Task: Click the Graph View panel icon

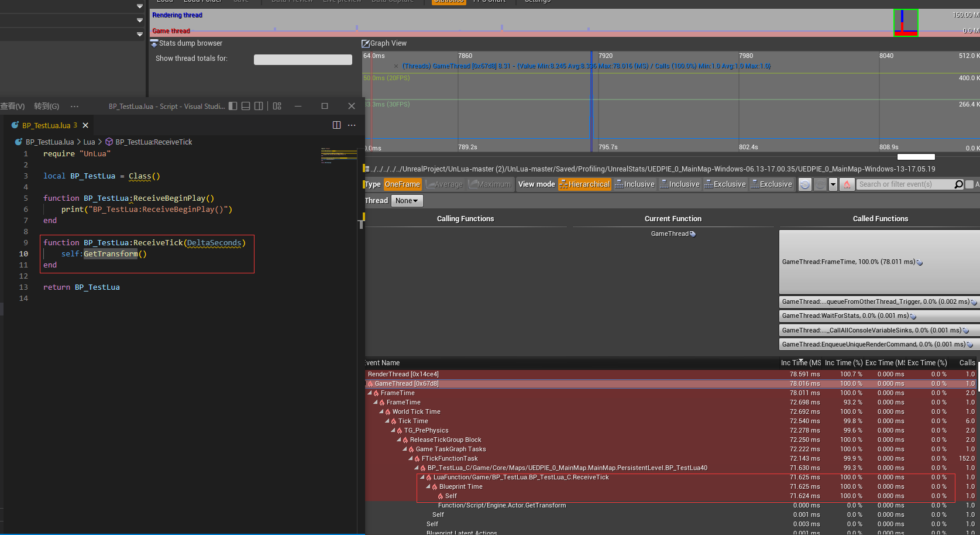Action: 365,43
